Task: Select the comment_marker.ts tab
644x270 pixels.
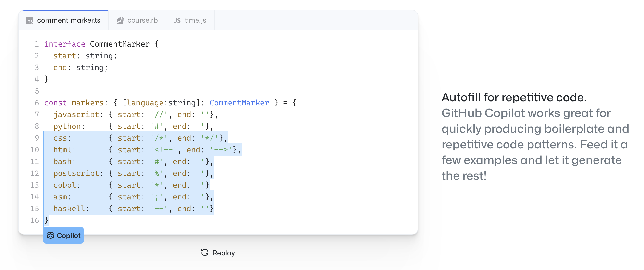Action: pos(64,20)
